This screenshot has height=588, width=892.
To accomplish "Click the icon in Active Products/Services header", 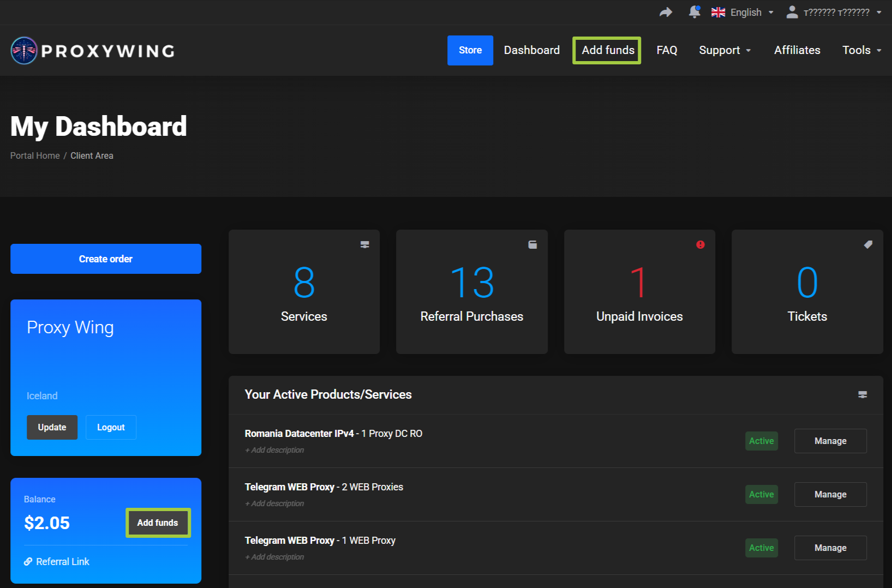I will [x=863, y=394].
